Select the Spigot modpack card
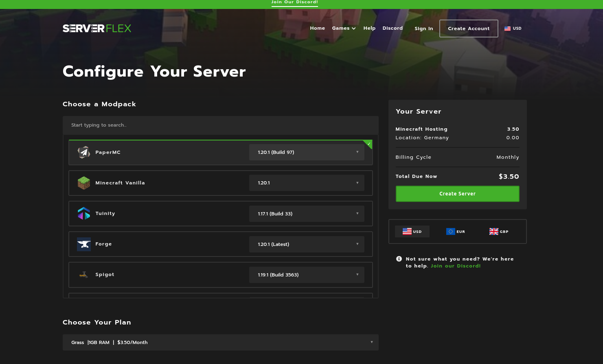Viewport: 603px width, 364px height. pos(221,275)
